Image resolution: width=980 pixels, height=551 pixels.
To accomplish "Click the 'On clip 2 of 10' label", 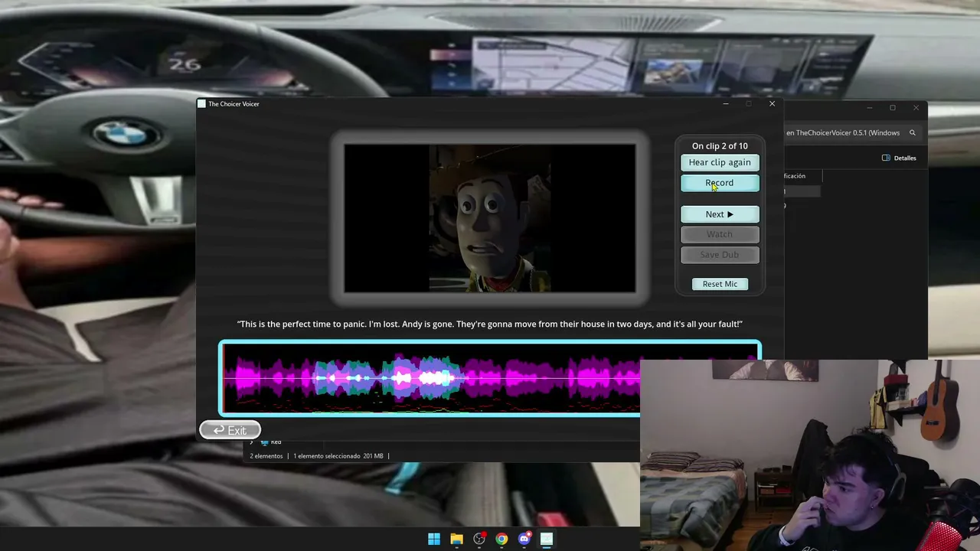I will (720, 146).
